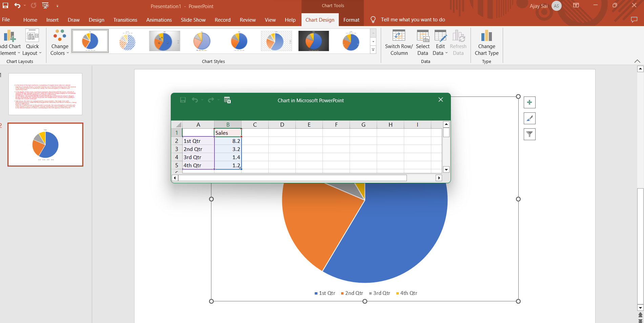
Task: Open the Edit Data dropdown arrow
Action: pos(446,53)
